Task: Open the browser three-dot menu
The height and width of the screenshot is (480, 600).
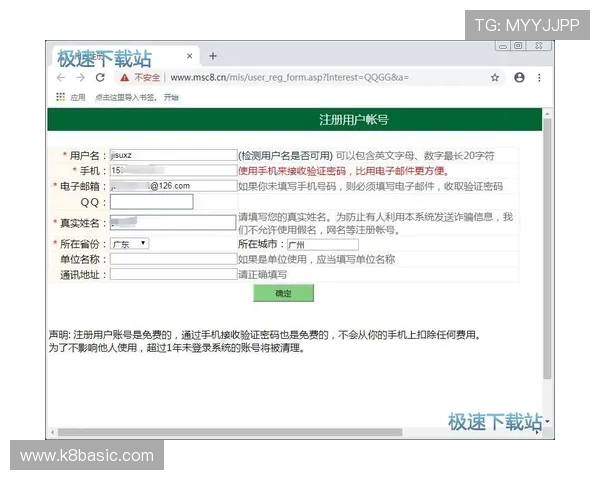Action: (x=539, y=78)
